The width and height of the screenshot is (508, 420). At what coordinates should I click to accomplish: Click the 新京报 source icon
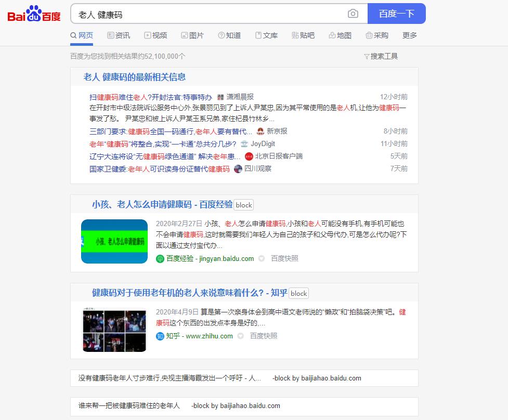click(259, 131)
